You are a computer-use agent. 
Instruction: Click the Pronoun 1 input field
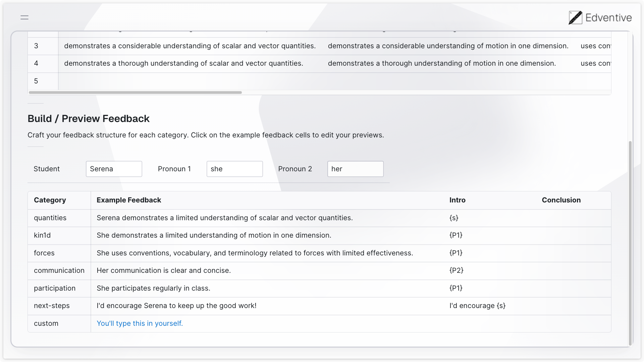(235, 169)
